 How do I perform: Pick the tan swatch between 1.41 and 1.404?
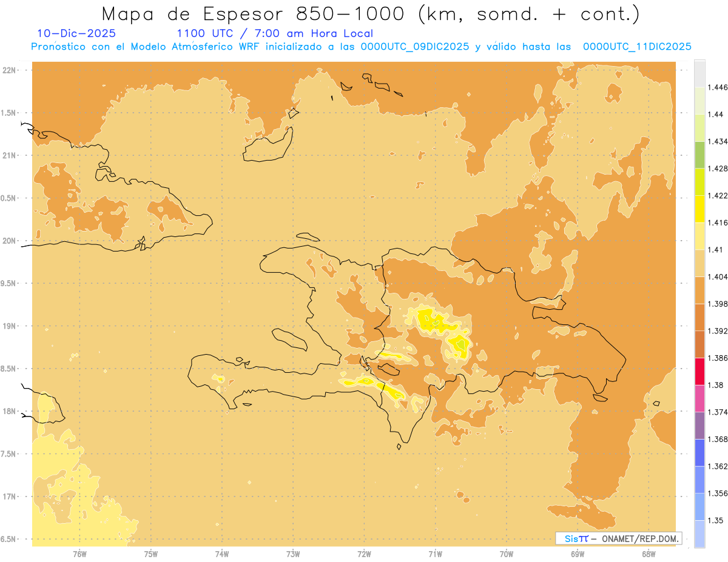[x=699, y=263]
